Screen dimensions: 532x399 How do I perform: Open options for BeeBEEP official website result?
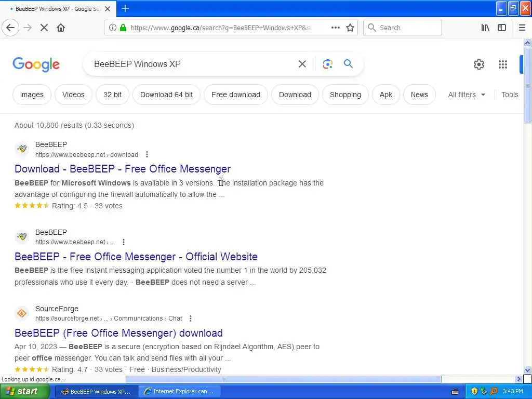tap(124, 242)
